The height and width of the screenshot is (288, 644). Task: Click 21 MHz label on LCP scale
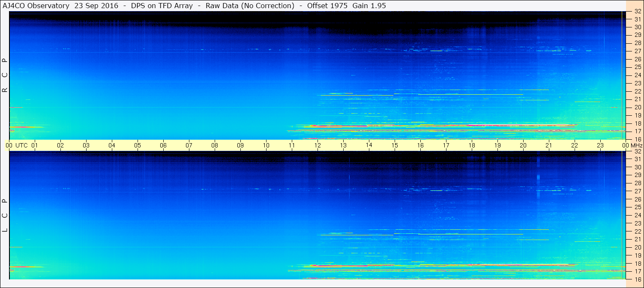click(638, 239)
